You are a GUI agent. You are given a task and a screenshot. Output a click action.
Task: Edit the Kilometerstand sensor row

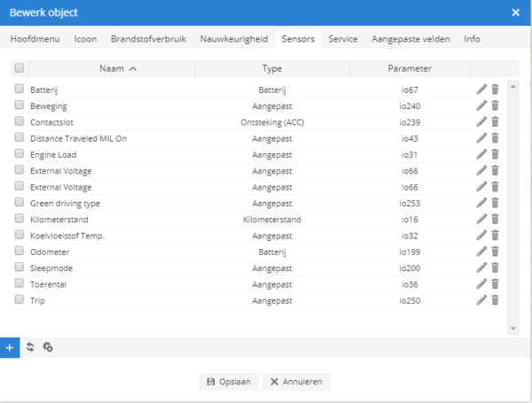click(481, 219)
